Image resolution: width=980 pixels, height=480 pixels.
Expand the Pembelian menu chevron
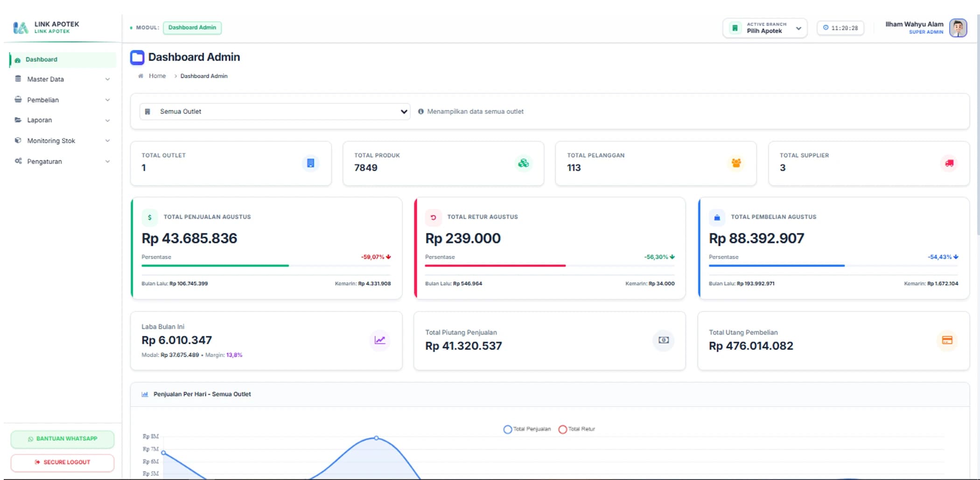[x=107, y=100]
